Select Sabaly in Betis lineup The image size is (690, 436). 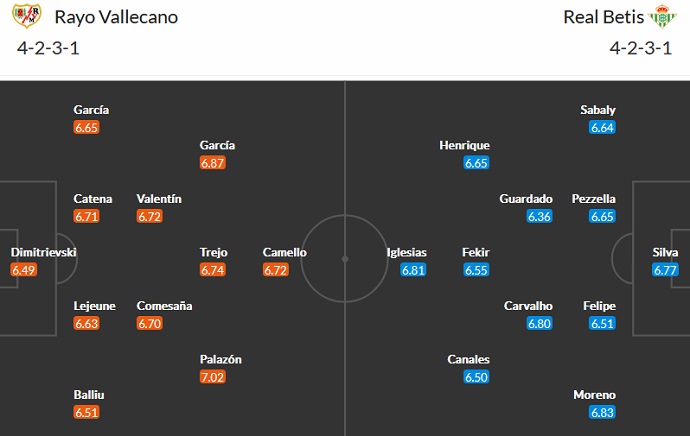point(598,110)
